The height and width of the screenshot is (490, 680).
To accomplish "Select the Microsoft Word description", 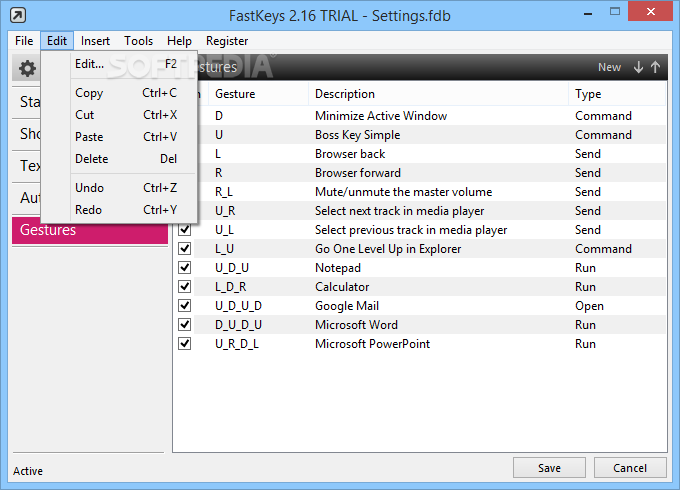I will [356, 325].
